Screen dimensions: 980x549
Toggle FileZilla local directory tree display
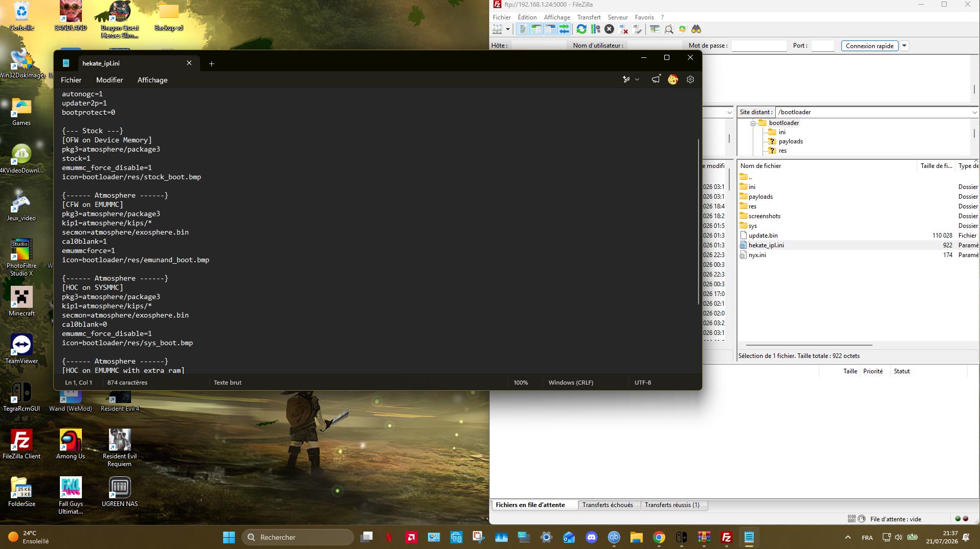[x=536, y=29]
